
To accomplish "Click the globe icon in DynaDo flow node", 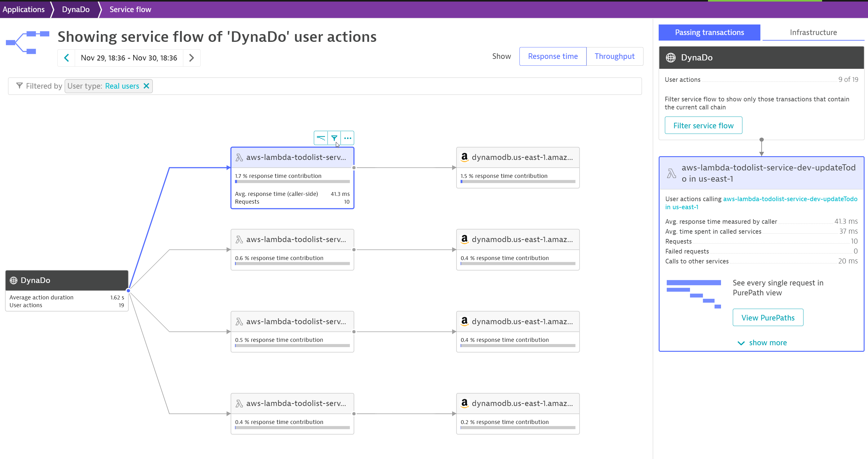I will click(x=13, y=280).
